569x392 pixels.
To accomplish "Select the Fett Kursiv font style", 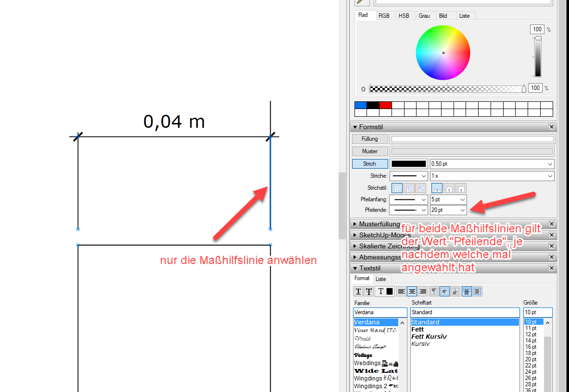I will [429, 337].
